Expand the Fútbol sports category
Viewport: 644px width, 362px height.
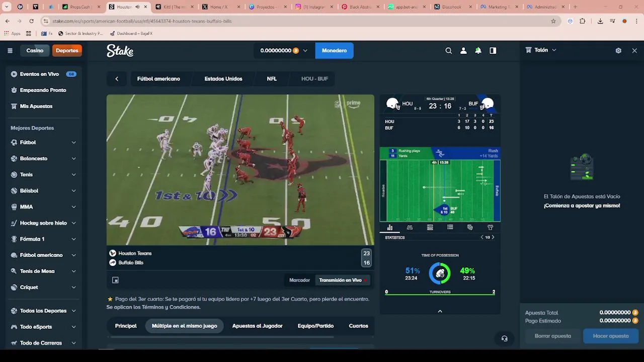(x=43, y=142)
